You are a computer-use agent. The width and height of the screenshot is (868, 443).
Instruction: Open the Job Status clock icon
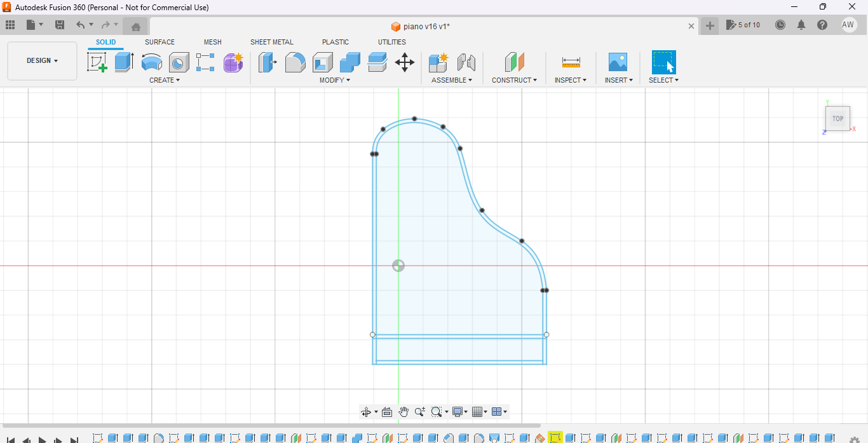780,25
